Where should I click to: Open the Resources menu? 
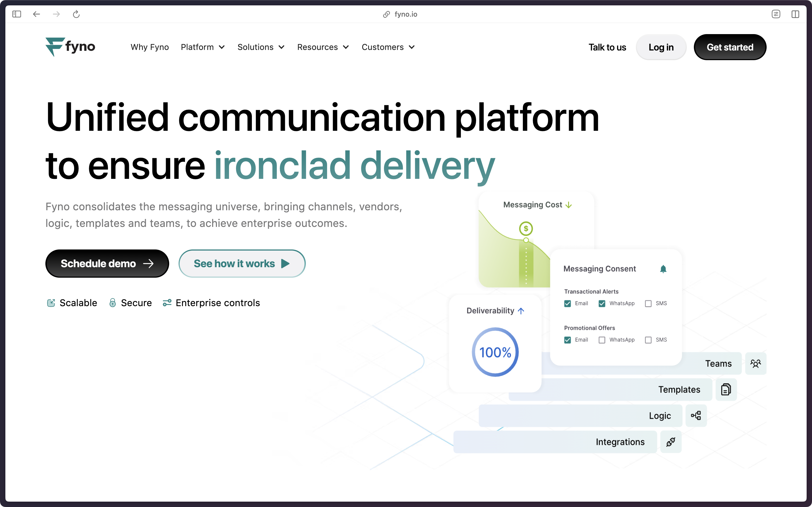pos(323,47)
